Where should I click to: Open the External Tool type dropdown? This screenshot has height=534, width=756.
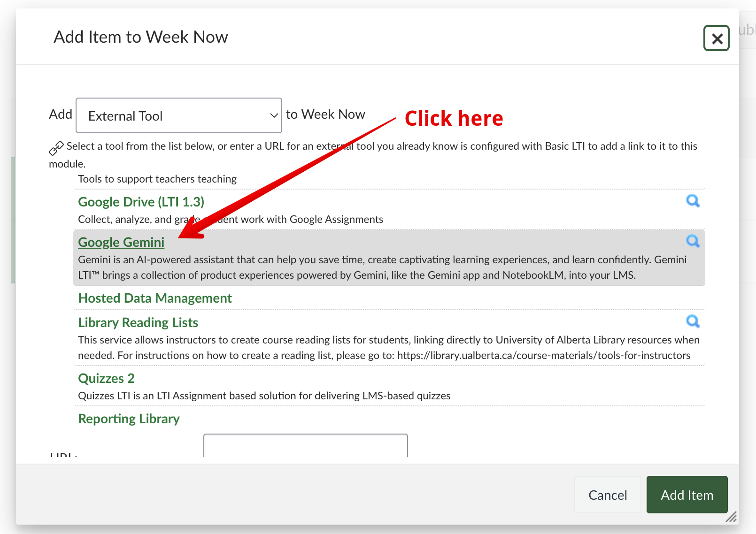(x=178, y=115)
